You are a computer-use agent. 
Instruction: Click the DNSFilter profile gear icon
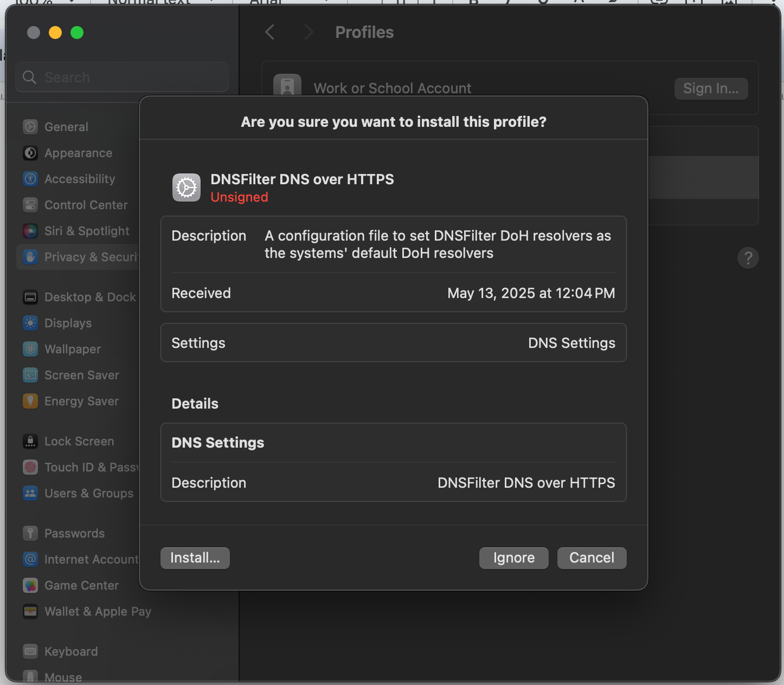(187, 188)
